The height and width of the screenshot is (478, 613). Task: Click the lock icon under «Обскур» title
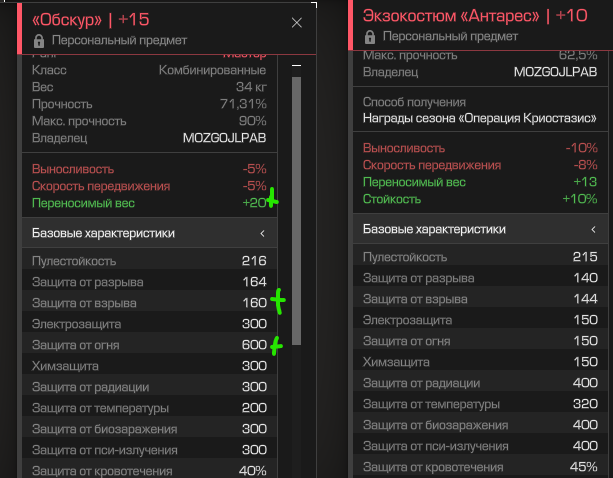coord(39,40)
